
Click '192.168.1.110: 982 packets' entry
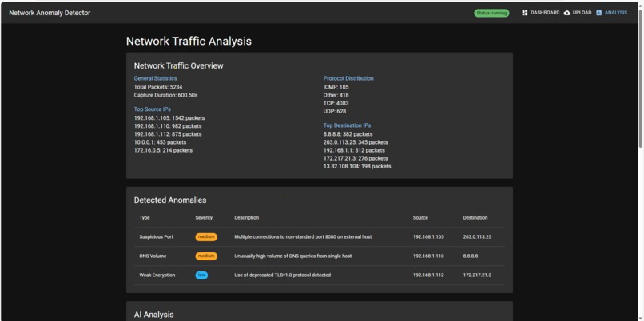(x=168, y=126)
